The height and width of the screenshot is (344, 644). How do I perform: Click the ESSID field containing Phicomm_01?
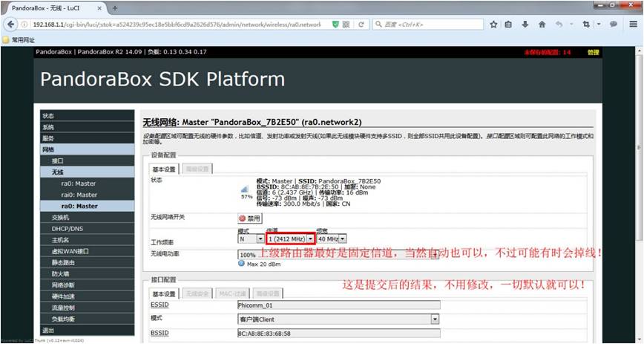point(338,305)
